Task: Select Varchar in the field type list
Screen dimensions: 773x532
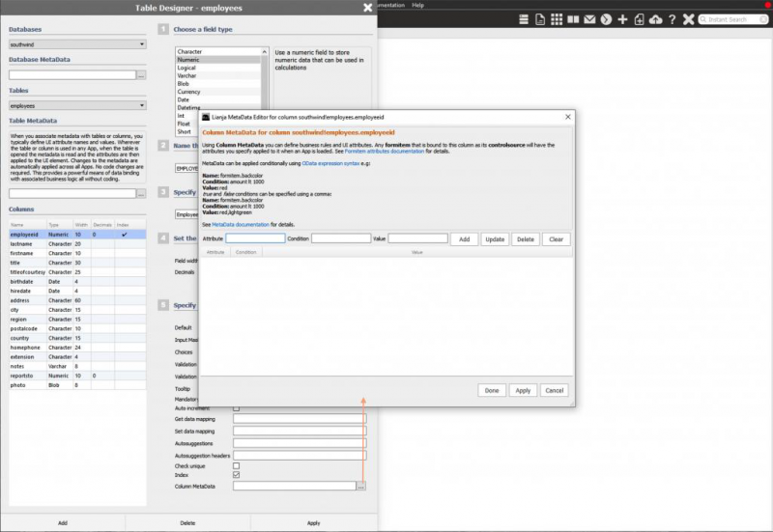Action: click(187, 76)
